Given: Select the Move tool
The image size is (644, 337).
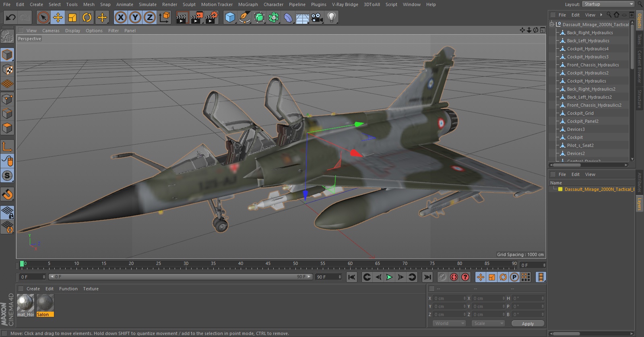Looking at the screenshot, I should 58,17.
